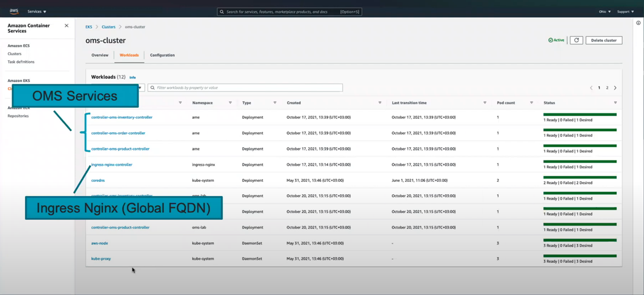Click the kube-proxy status progress bar

click(x=580, y=256)
